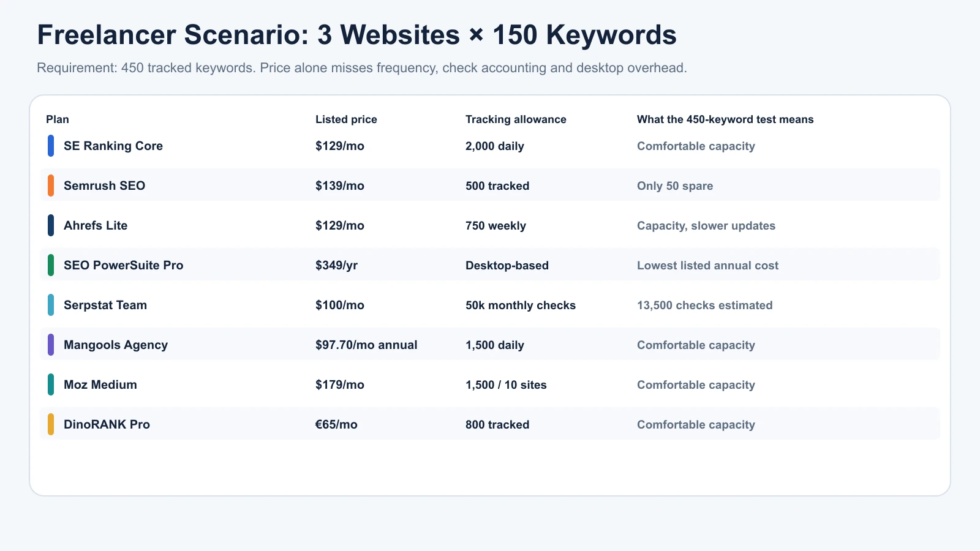
Task: Select the "Lowest listed annual cost" note
Action: [x=707, y=266]
